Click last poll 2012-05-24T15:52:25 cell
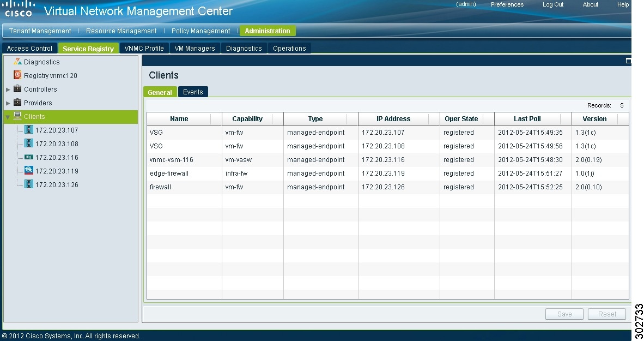This screenshot has height=341, width=644. click(530, 187)
